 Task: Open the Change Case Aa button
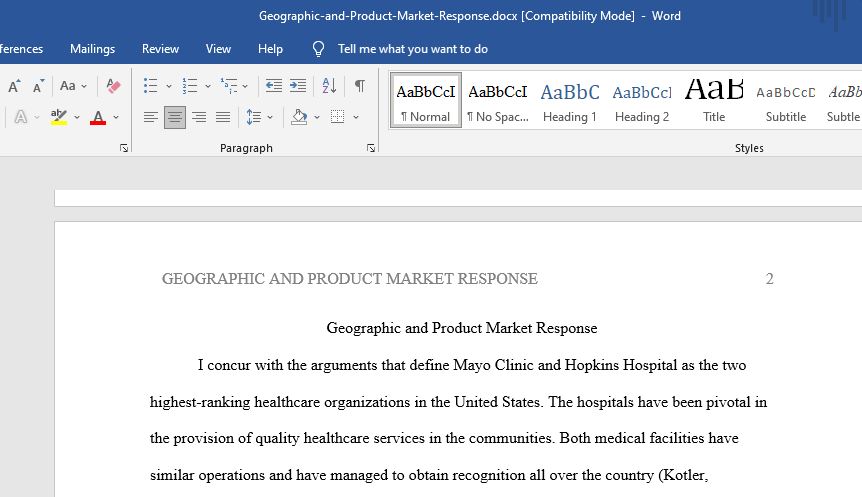click(68, 86)
